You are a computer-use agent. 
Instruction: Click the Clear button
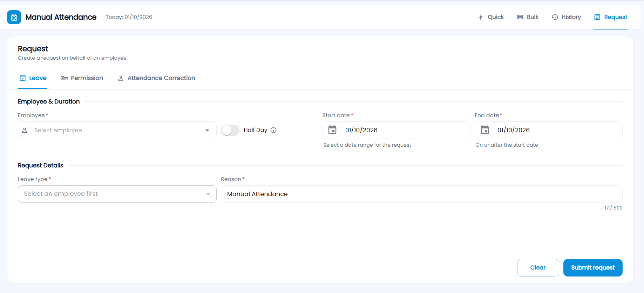(538, 268)
